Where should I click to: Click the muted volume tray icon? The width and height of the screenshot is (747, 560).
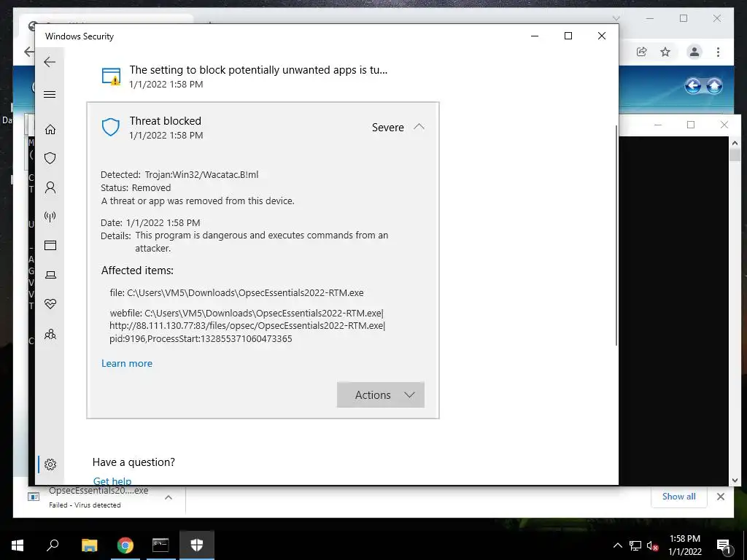(652, 545)
